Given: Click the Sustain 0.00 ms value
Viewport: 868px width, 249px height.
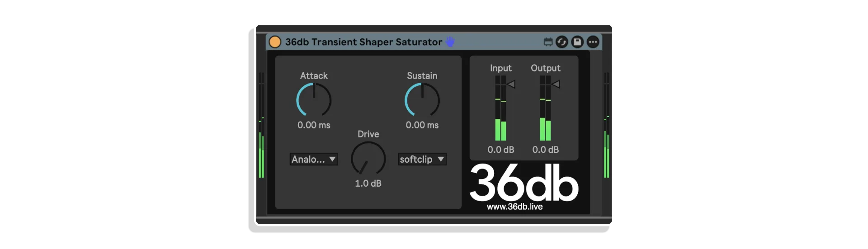Looking at the screenshot, I should [x=422, y=125].
